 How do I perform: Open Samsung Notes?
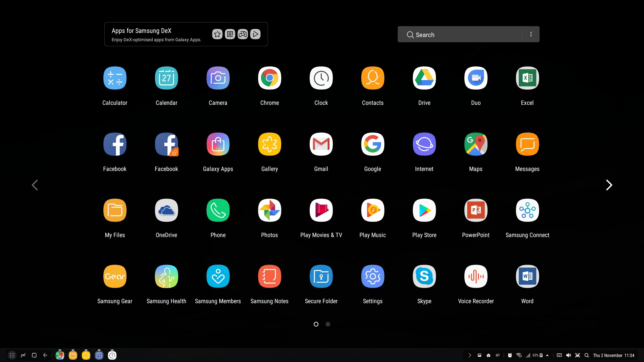click(270, 276)
